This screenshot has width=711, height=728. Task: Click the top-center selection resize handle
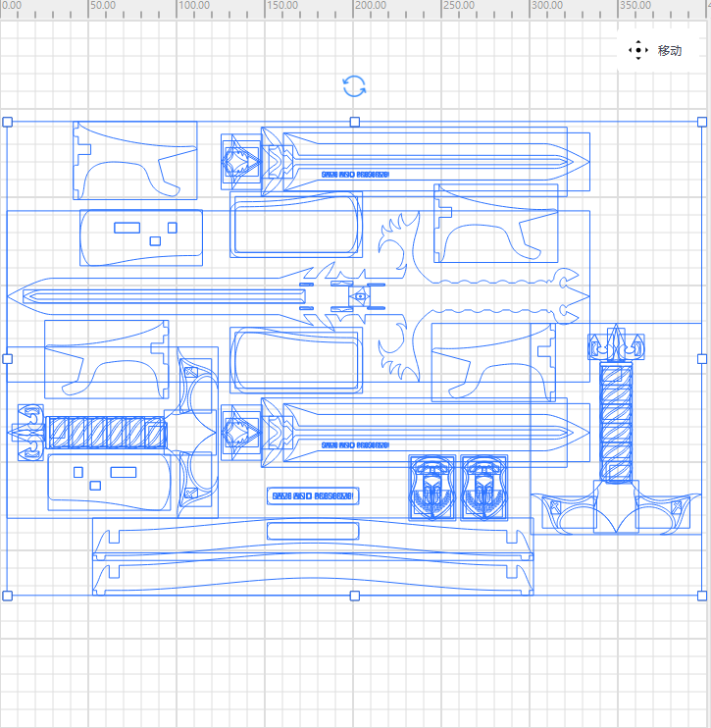[355, 122]
